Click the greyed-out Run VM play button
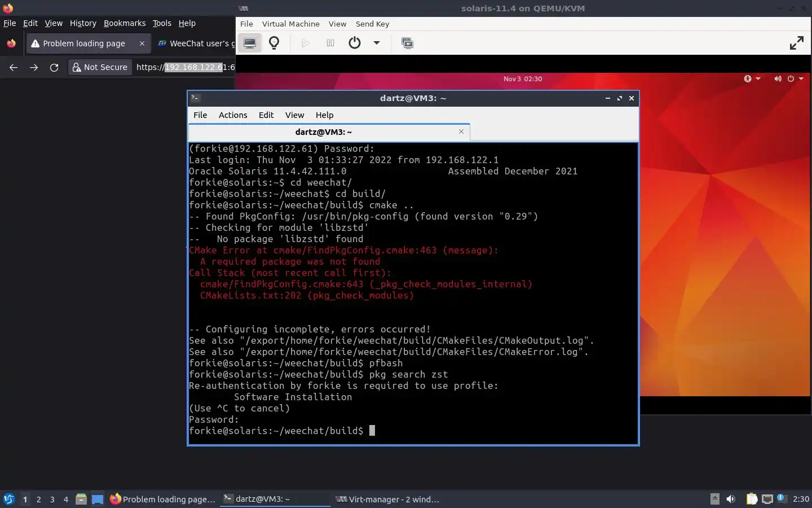Viewport: 812px width, 508px height. (306, 43)
